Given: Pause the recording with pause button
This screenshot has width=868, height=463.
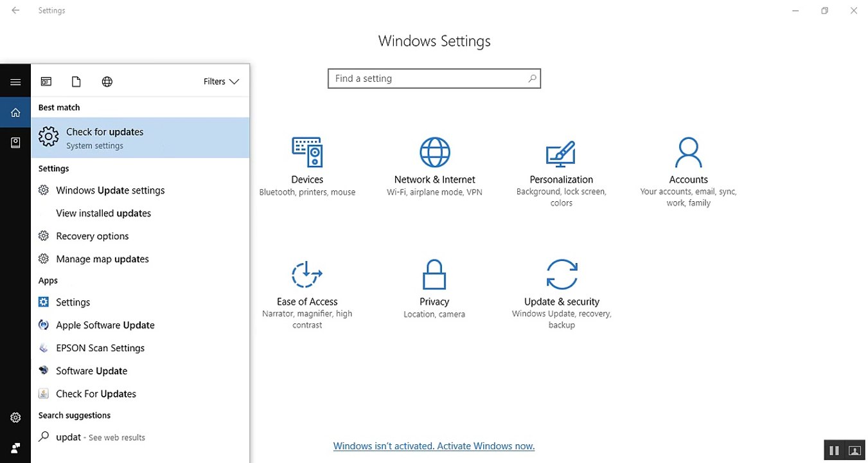Looking at the screenshot, I should [x=834, y=451].
